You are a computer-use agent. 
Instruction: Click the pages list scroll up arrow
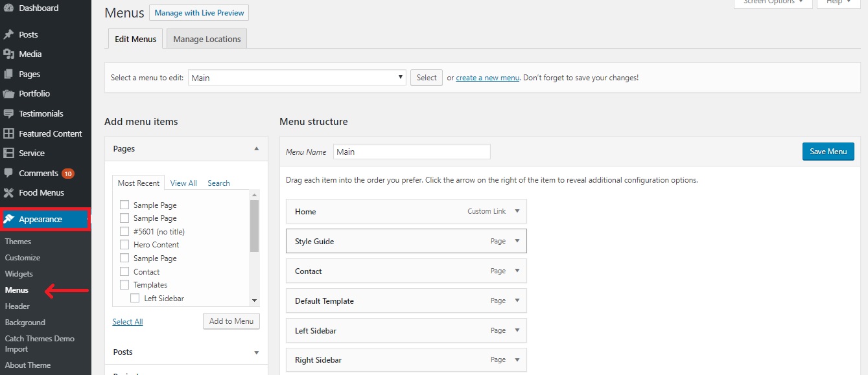point(254,195)
